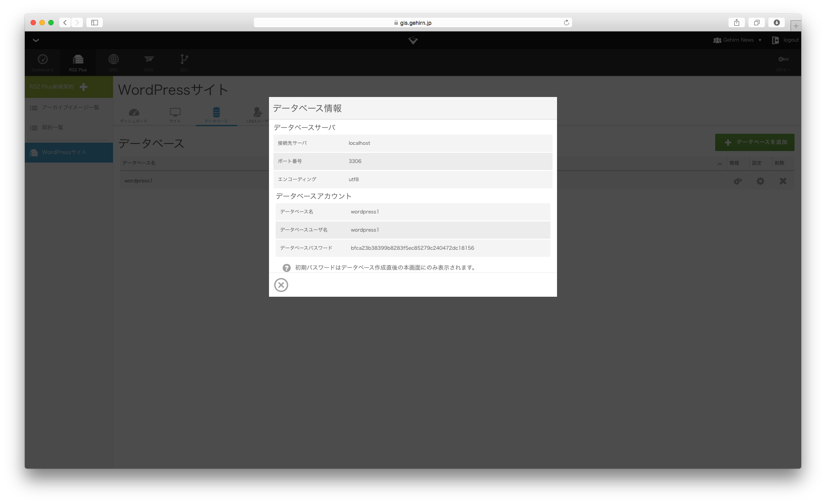826x504 pixels.
Task: Open the DNS globe icon
Action: [113, 62]
